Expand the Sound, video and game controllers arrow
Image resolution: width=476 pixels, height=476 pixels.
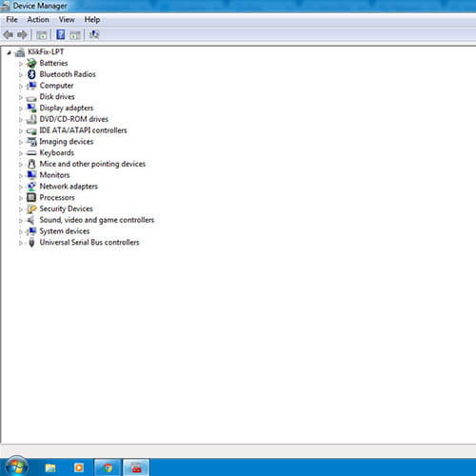click(x=21, y=221)
